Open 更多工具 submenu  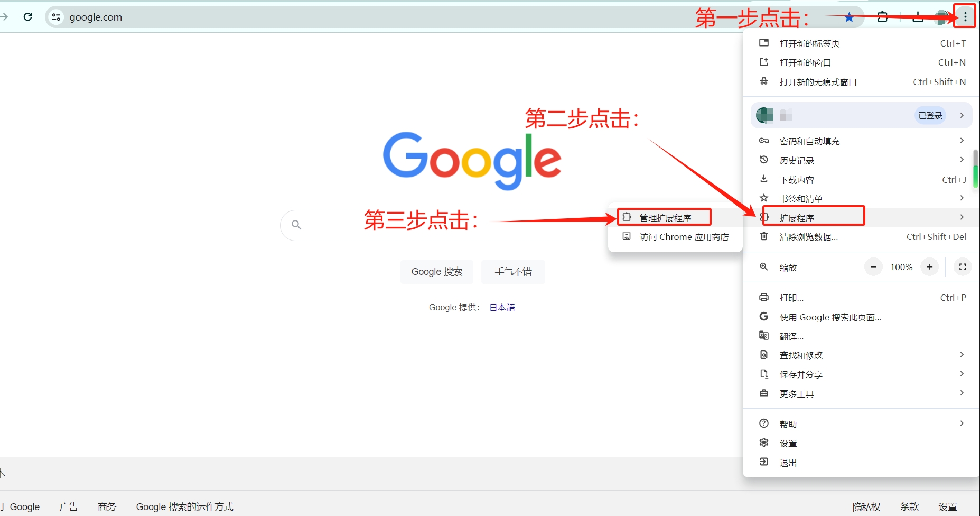861,394
